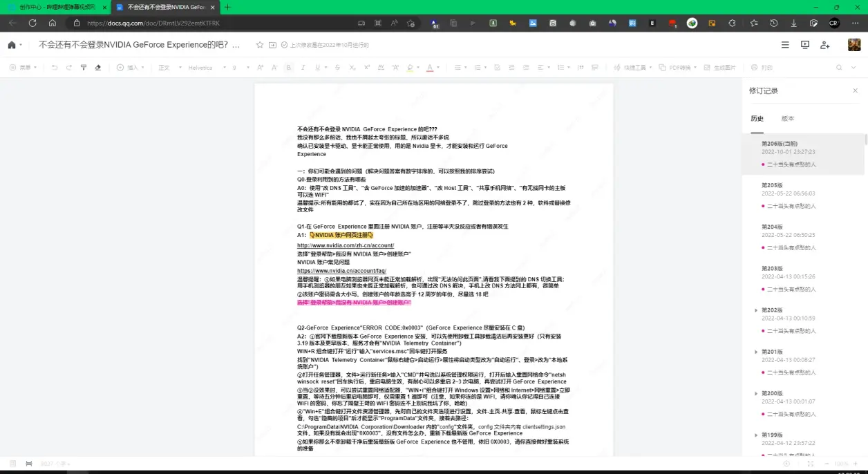Open the text alignment dropdown
Image resolution: width=868 pixels, height=474 pixels.
(x=543, y=68)
